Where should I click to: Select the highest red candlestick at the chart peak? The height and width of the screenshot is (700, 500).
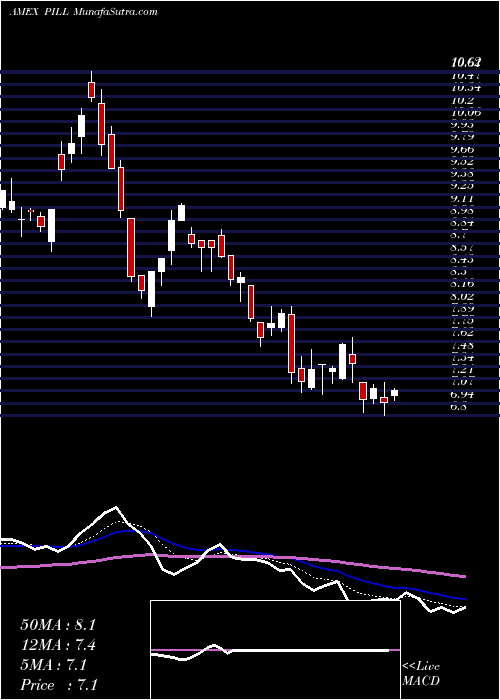point(92,89)
